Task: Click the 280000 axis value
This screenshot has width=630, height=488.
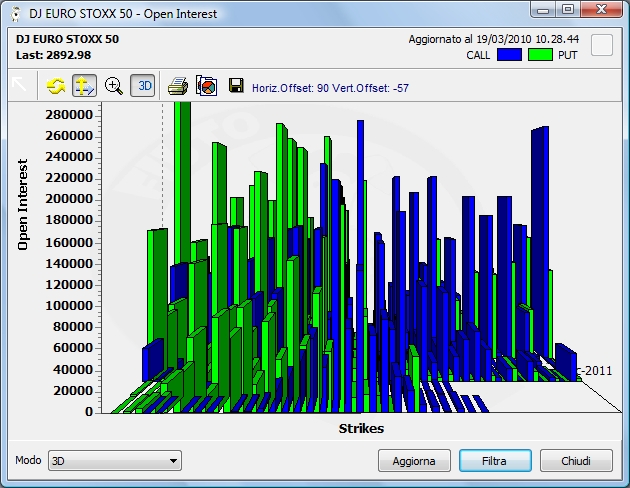Action: click(69, 115)
